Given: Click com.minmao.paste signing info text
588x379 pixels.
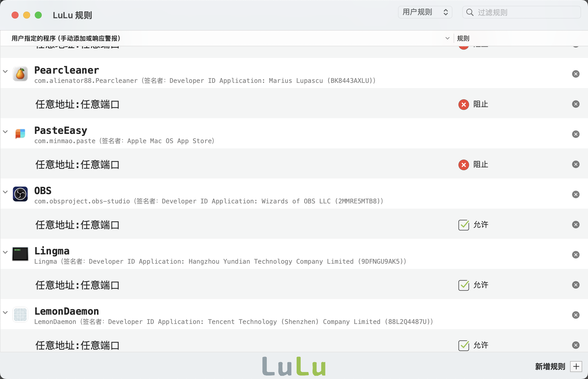Looking at the screenshot, I should coord(124,141).
